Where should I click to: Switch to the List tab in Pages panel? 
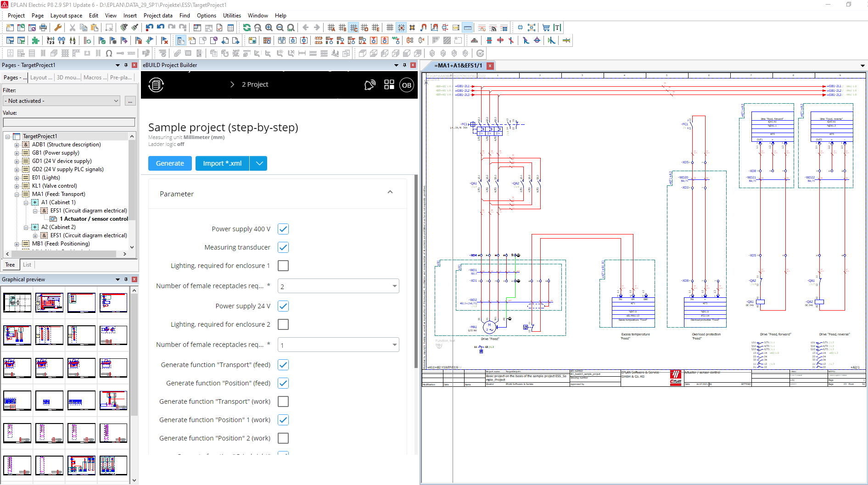tap(27, 264)
